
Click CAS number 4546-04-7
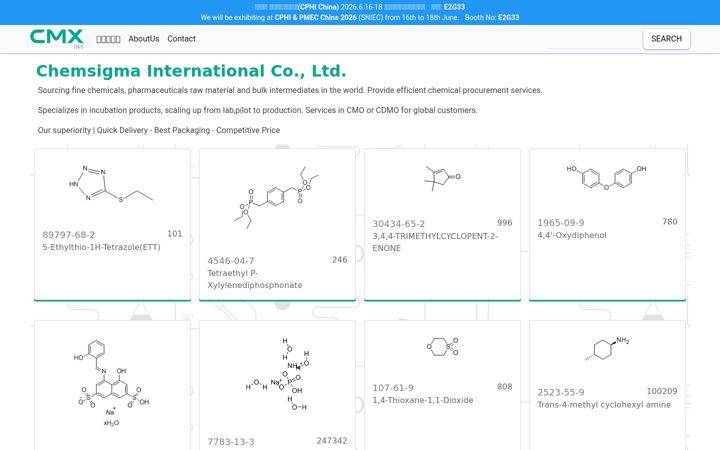(x=231, y=261)
